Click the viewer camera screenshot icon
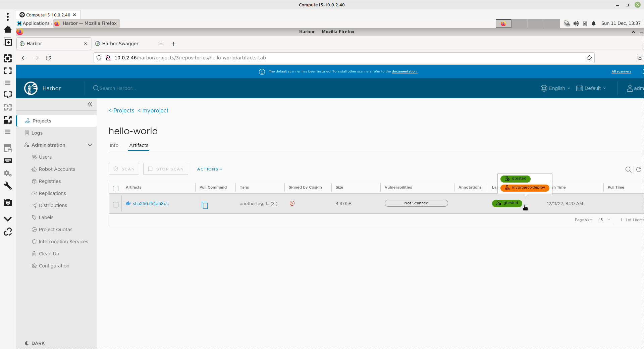 (x=8, y=202)
